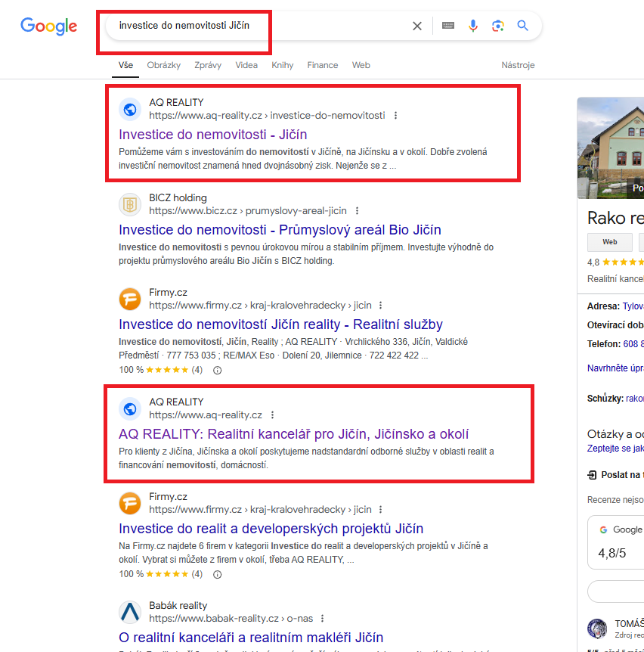Open the Rako house photo thumbnail
The height and width of the screenshot is (652, 644).
(611, 148)
